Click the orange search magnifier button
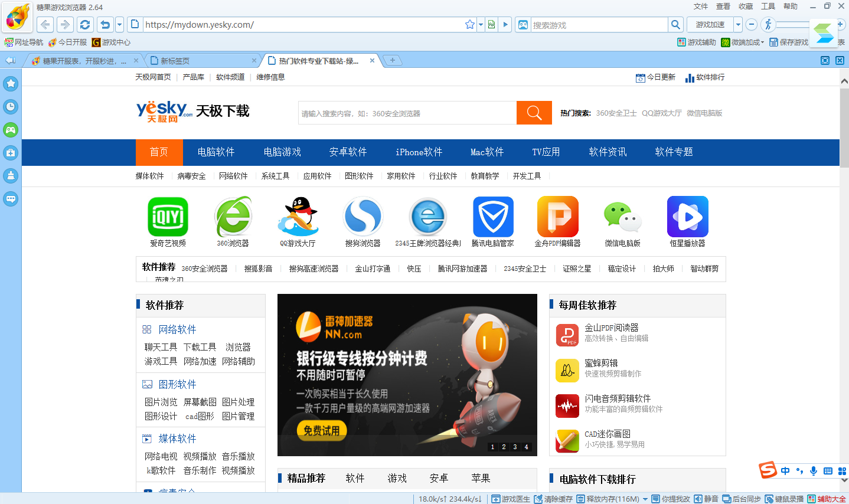Image resolution: width=849 pixels, height=504 pixels. click(534, 113)
